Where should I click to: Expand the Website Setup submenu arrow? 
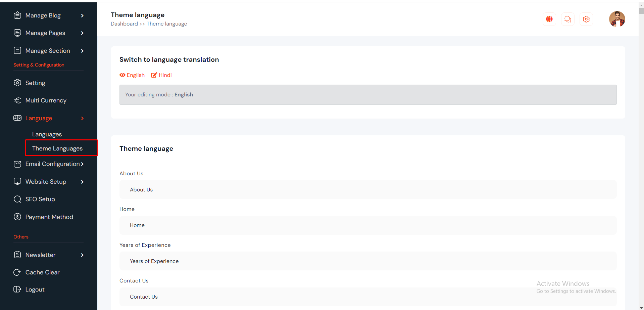click(82, 182)
